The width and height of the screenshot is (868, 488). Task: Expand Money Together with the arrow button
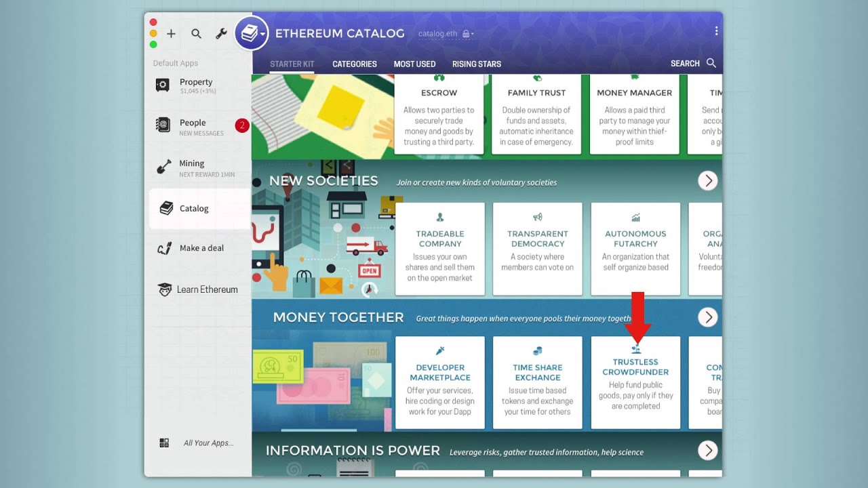[707, 317]
